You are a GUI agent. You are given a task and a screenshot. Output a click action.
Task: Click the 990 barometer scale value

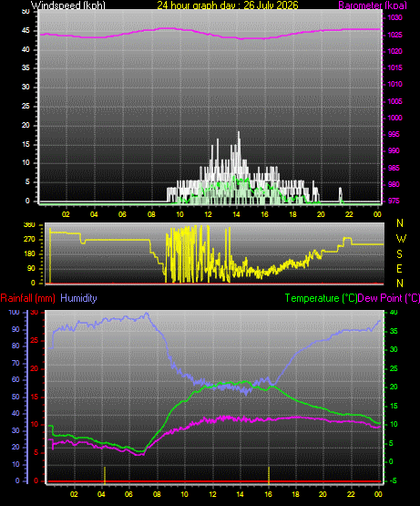[x=394, y=150]
